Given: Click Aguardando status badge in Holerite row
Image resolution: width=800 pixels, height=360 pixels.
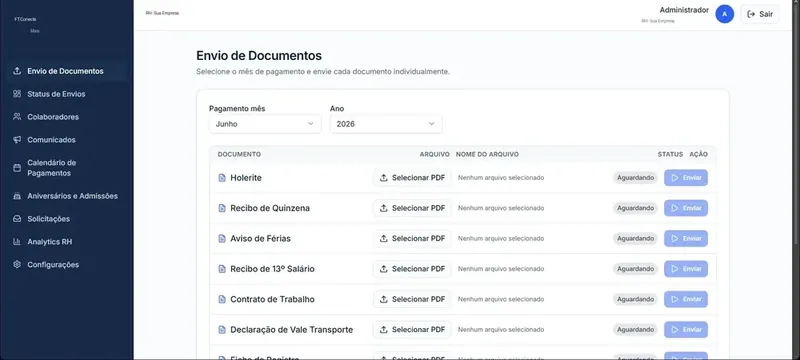Looking at the screenshot, I should tap(635, 178).
